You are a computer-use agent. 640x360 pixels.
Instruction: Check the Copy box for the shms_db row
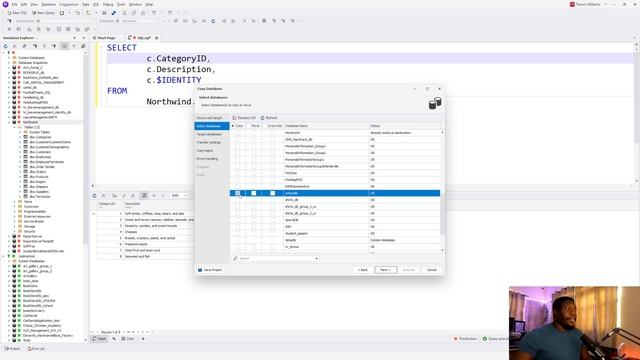[x=238, y=200]
